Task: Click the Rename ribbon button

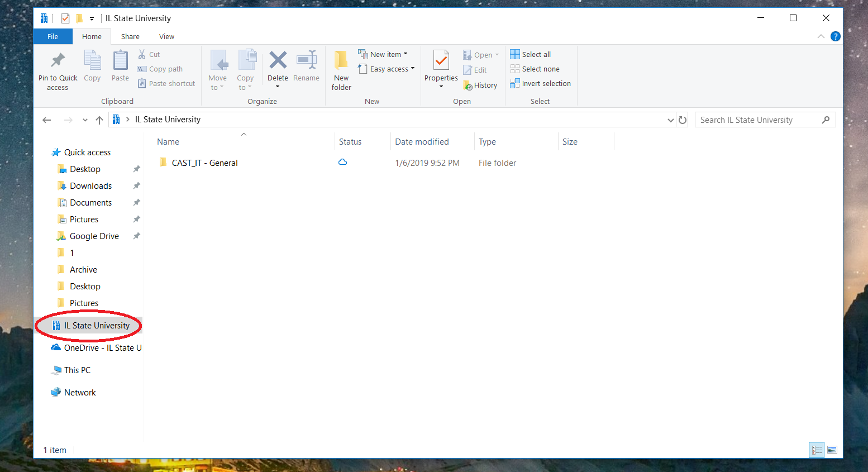Action: click(x=306, y=66)
